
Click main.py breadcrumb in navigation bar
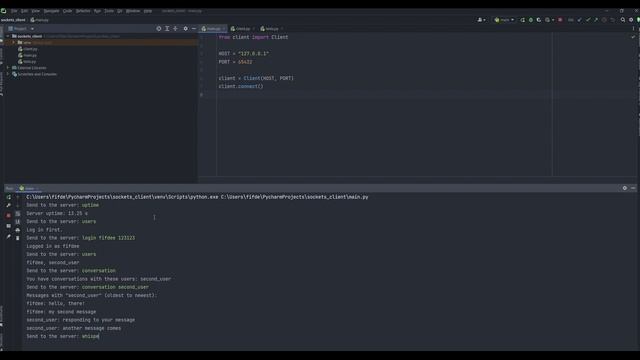pos(39,20)
